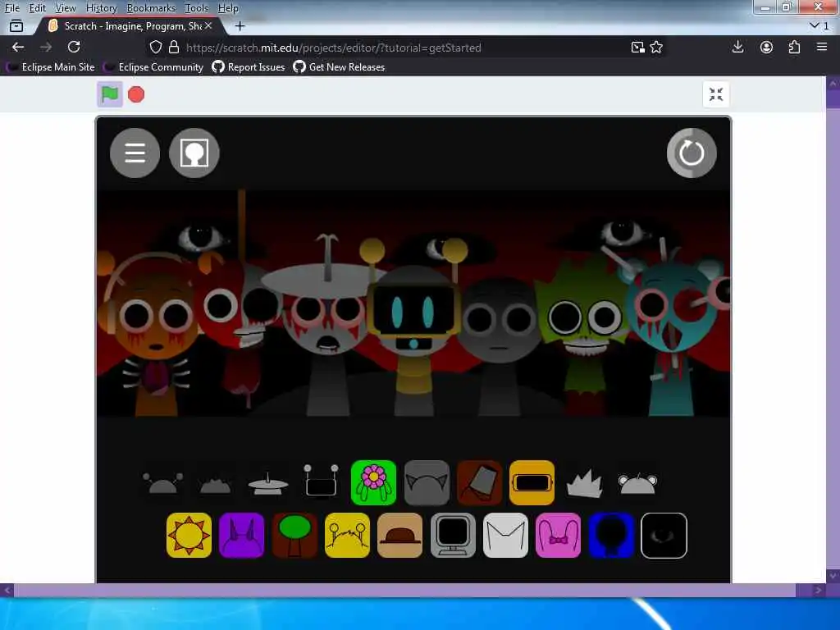This screenshot has height=630, width=840.
Task: Open the Edit menu
Action: [x=37, y=8]
